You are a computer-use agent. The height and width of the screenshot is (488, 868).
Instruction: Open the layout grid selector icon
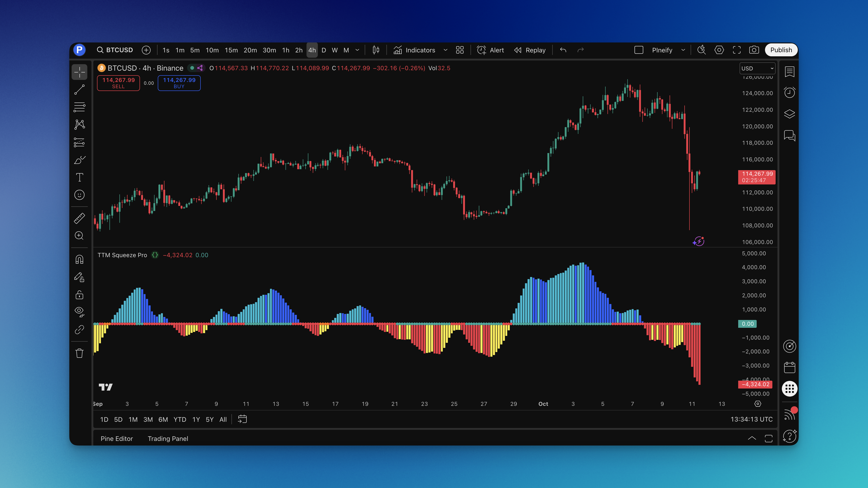[460, 50]
